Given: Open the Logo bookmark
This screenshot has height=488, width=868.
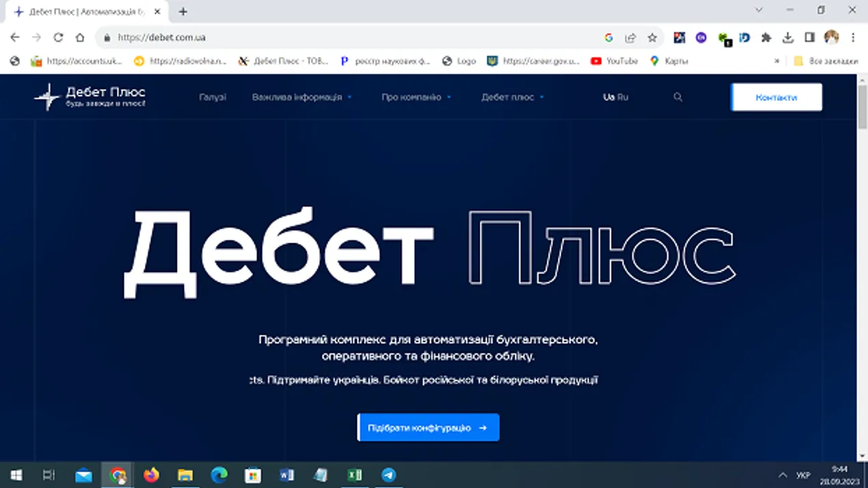Looking at the screenshot, I should tap(459, 61).
